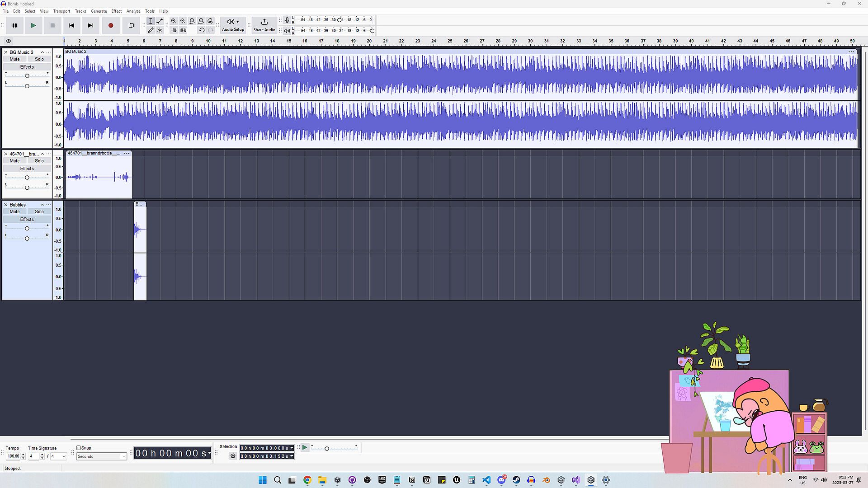Open the Seconds snap unit dropdown

(102, 456)
